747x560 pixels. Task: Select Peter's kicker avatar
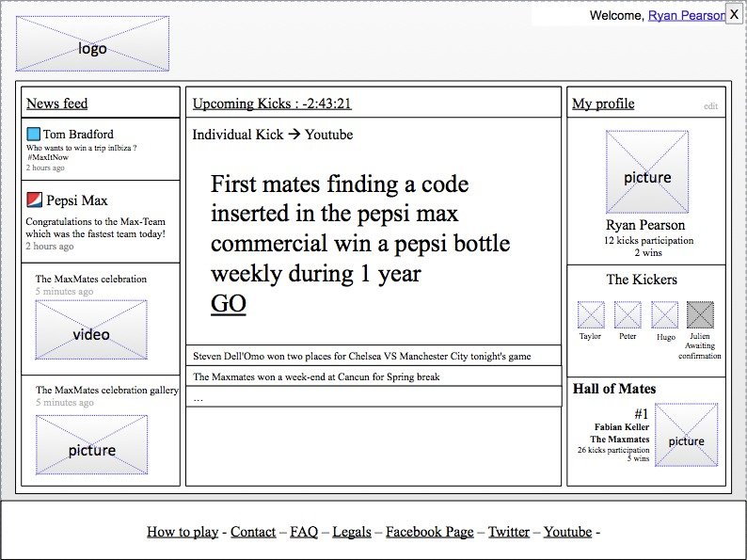(x=628, y=314)
